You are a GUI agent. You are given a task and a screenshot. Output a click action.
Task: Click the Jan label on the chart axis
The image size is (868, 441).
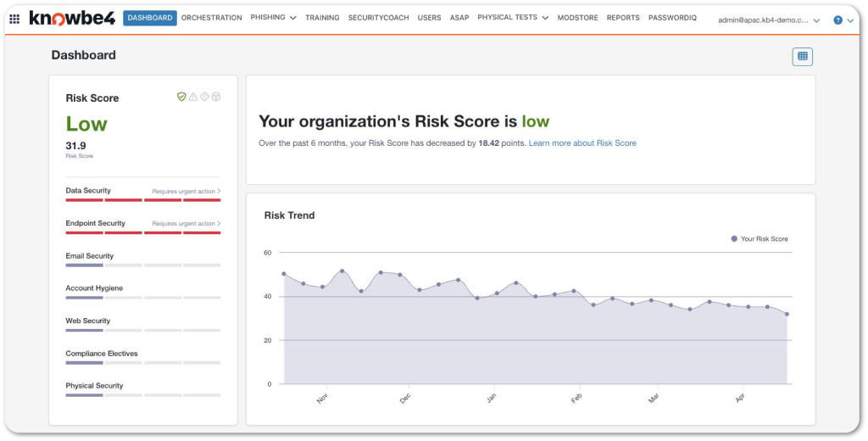[x=491, y=398]
